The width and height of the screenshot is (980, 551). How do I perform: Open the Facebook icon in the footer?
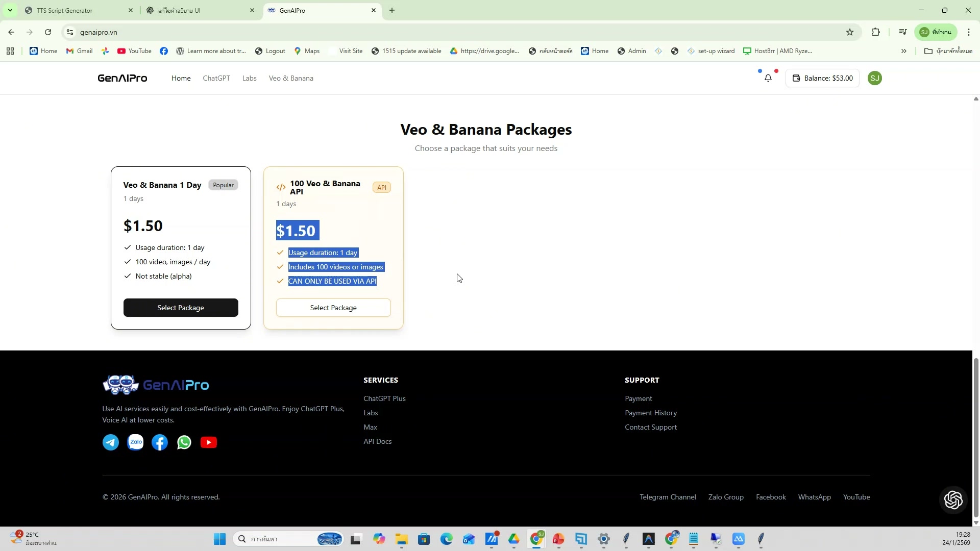160,442
